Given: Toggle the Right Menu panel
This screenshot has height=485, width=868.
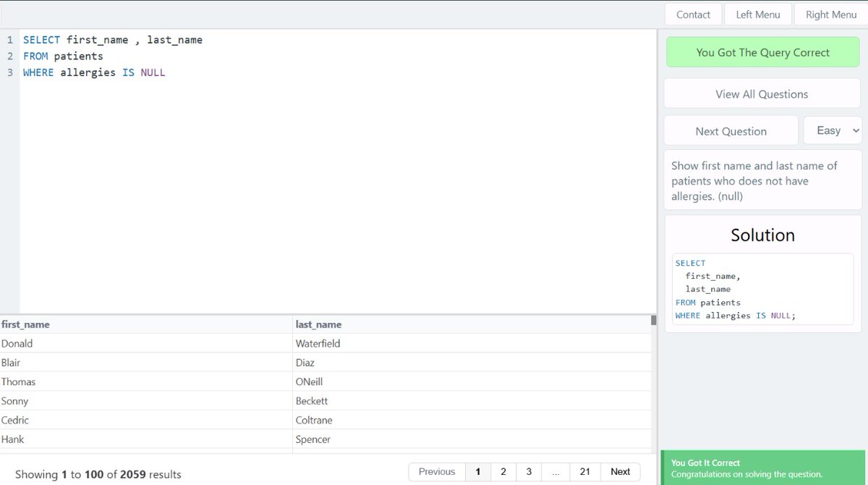Looking at the screenshot, I should [830, 14].
